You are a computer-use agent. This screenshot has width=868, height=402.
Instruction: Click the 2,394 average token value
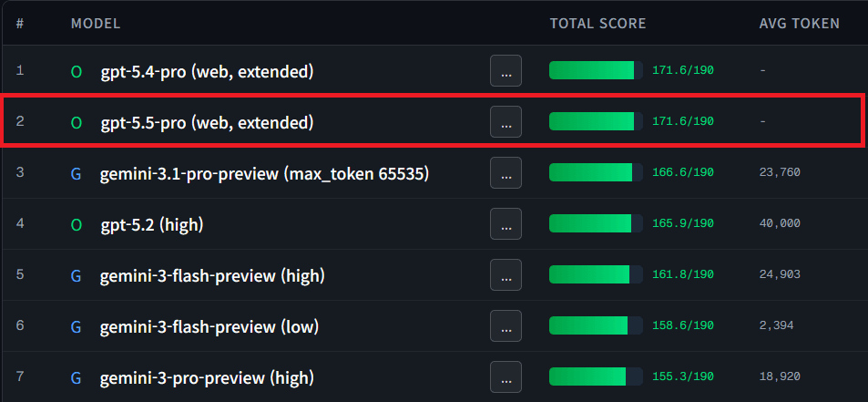pos(779,326)
